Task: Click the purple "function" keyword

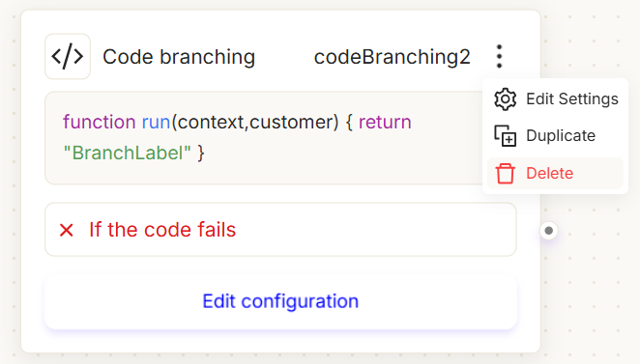Action: [100, 122]
